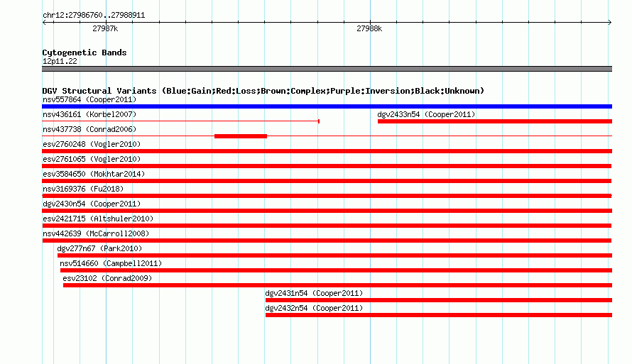The width and height of the screenshot is (632, 364).
Task: Select the red bar under nsv514660
Action: (x=336, y=270)
